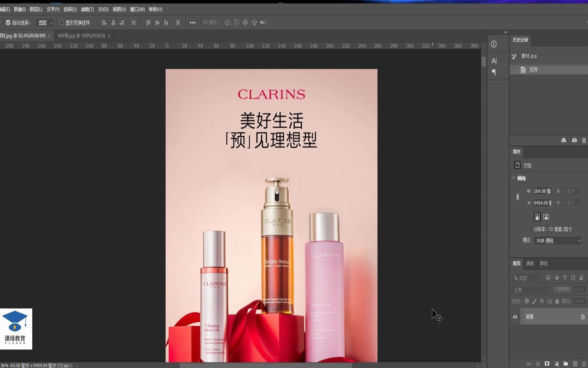Select the 3D rotate (orbit) mode icon
Image resolution: width=588 pixels, height=368 pixels.
click(x=227, y=23)
